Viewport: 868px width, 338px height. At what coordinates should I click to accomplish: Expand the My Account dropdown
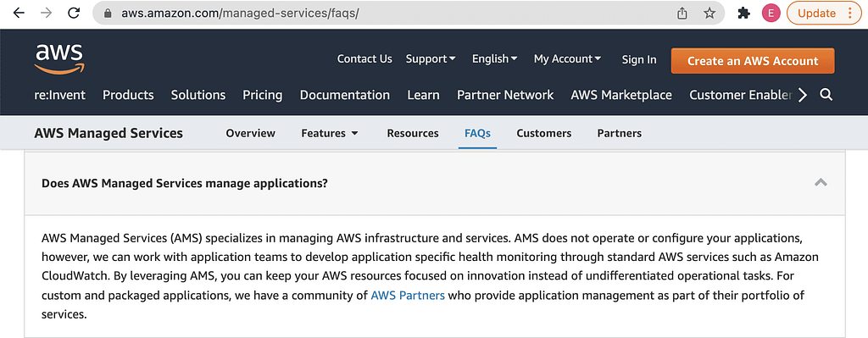click(567, 58)
